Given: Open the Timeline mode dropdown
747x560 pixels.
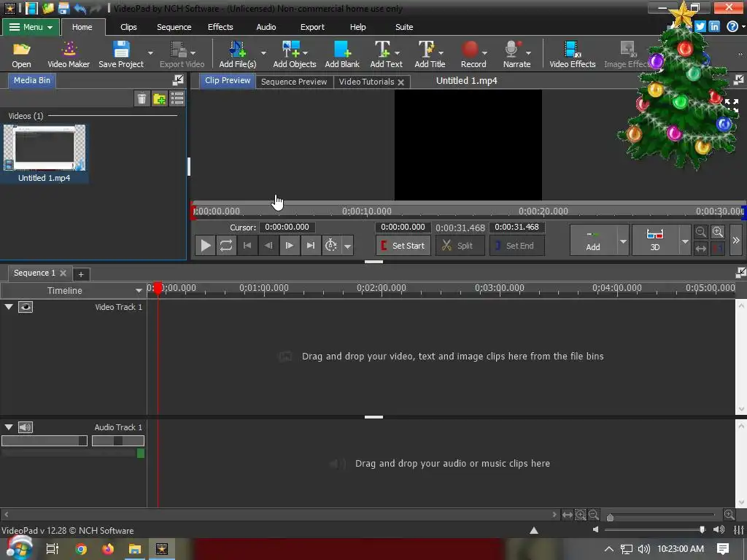Looking at the screenshot, I should click(x=139, y=290).
